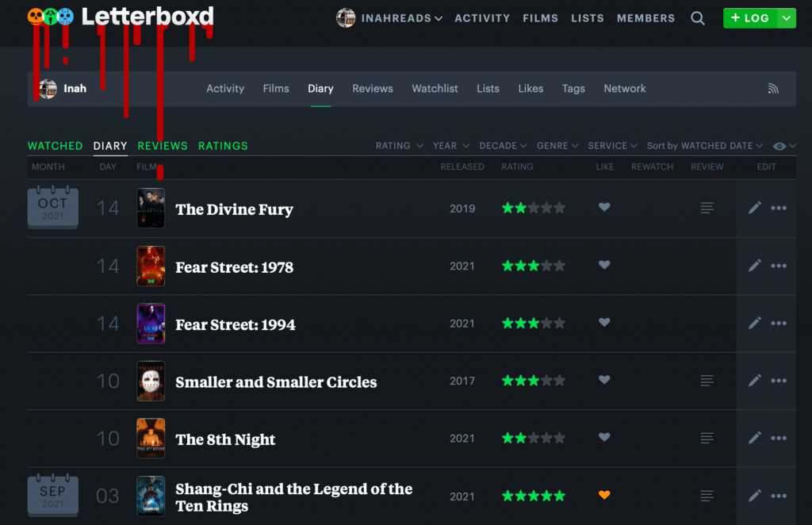The width and height of the screenshot is (812, 525).
Task: Open The 8th Night poster thumbnail
Action: [151, 439]
